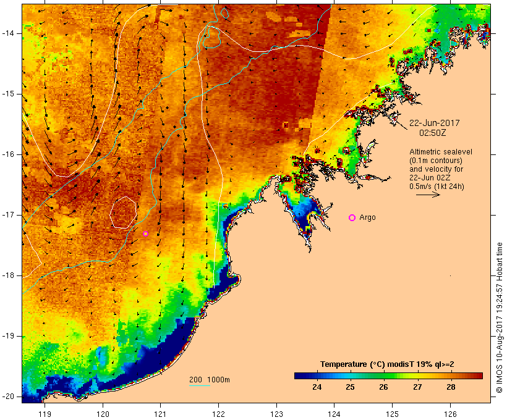Click the temperature color bar at 26
Image resolution: width=507 pixels, height=420 pixels.
pos(383,376)
